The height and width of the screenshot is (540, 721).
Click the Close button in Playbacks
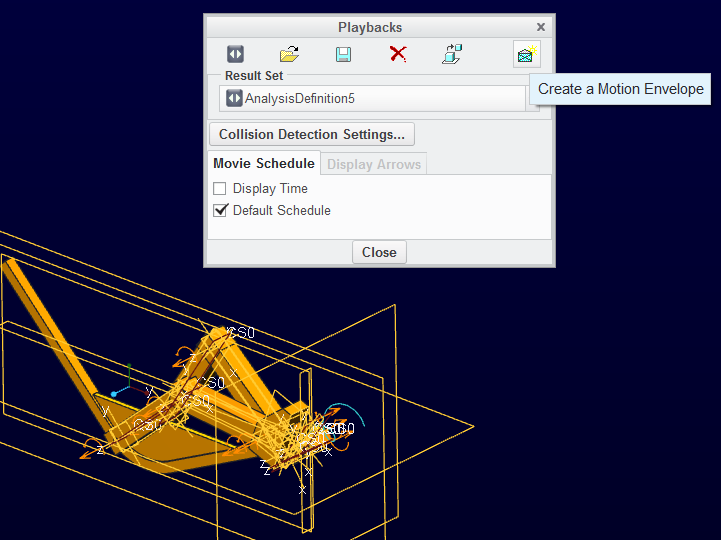[379, 252]
